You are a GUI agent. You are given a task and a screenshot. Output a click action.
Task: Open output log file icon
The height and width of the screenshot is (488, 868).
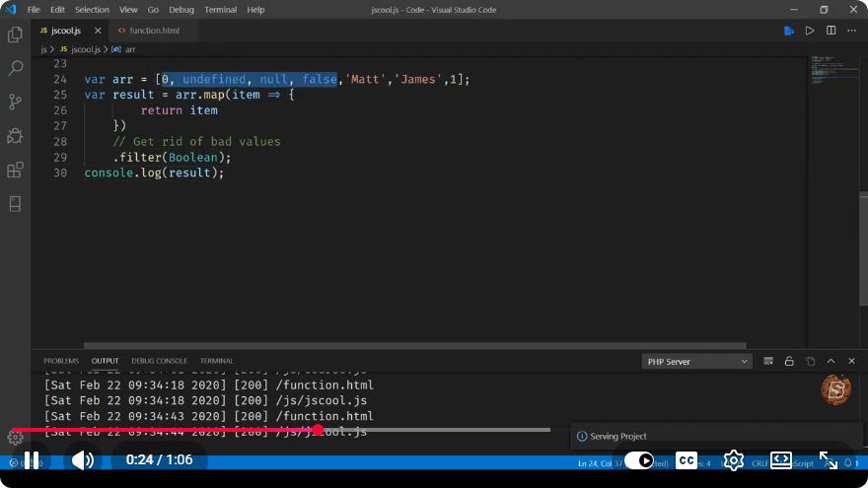pyautogui.click(x=810, y=361)
